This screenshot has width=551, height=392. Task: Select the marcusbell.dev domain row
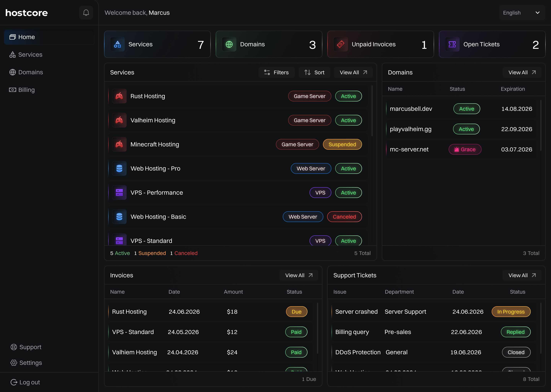click(461, 109)
